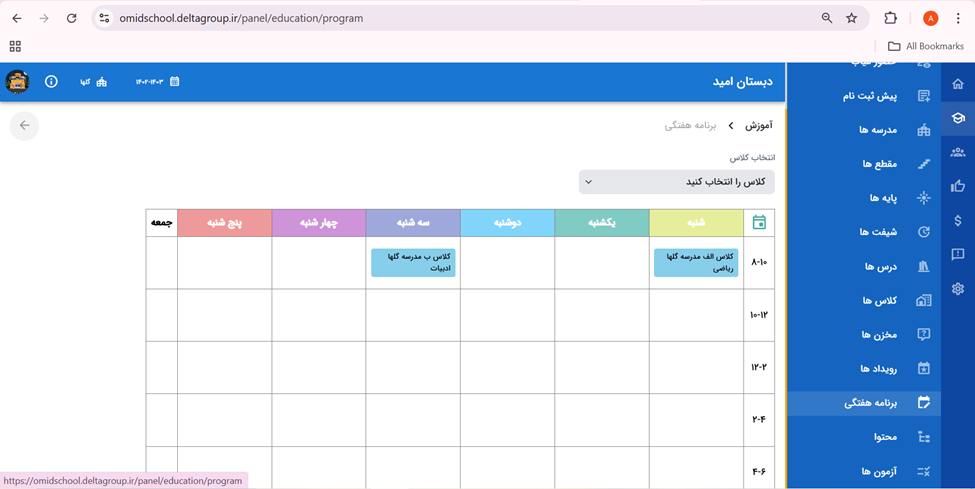
Task: Open the Chrome three-dot menu
Action: click(958, 18)
